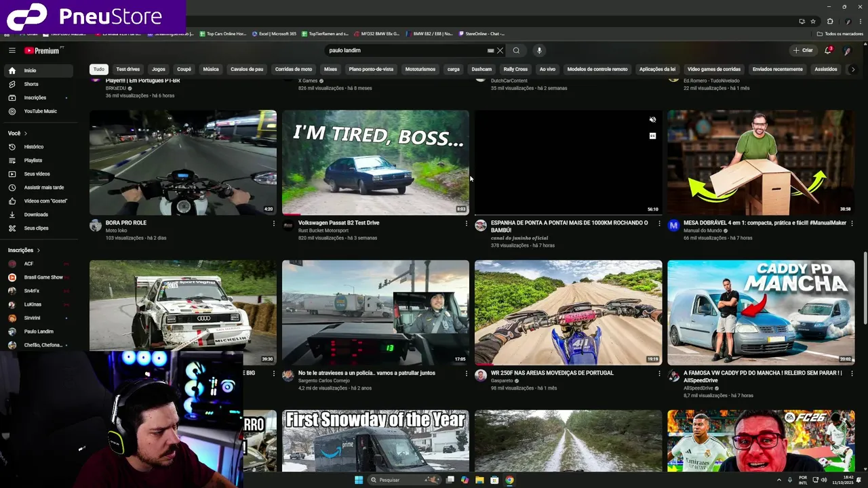Open the notifications bell
Screen dimensions: 868x488
click(828, 50)
